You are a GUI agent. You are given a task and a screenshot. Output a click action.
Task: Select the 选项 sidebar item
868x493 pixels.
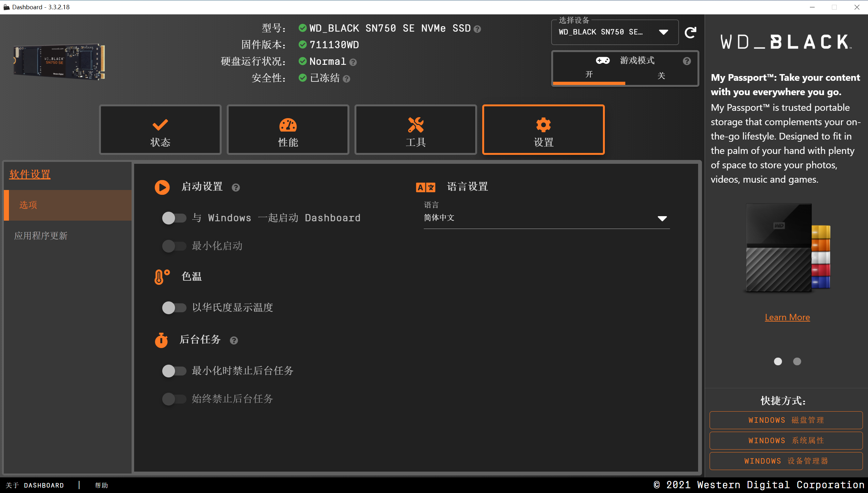(68, 205)
